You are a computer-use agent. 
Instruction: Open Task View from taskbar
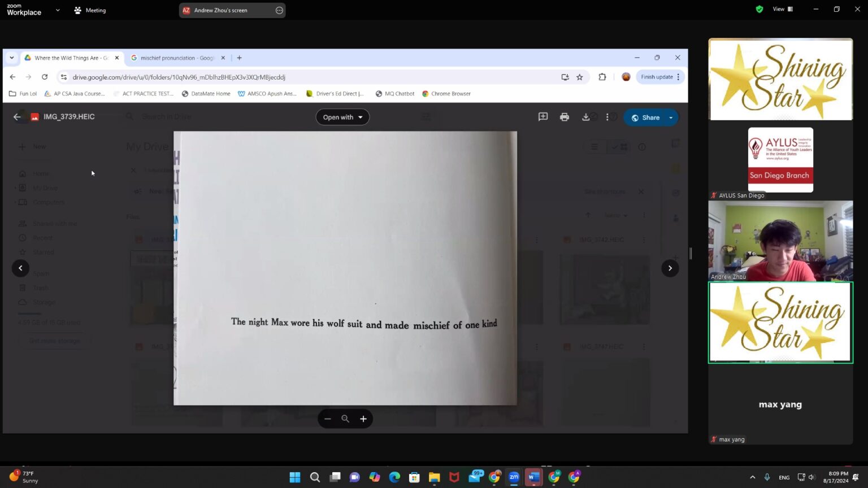335,477
